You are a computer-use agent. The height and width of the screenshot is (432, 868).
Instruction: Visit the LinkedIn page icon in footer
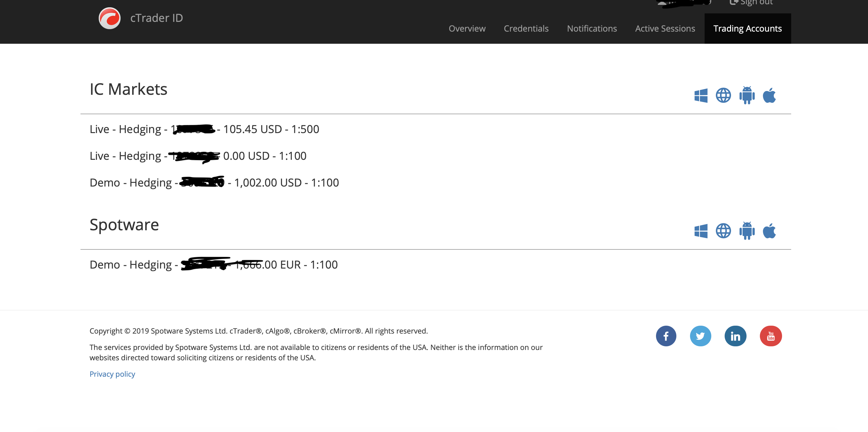(735, 336)
